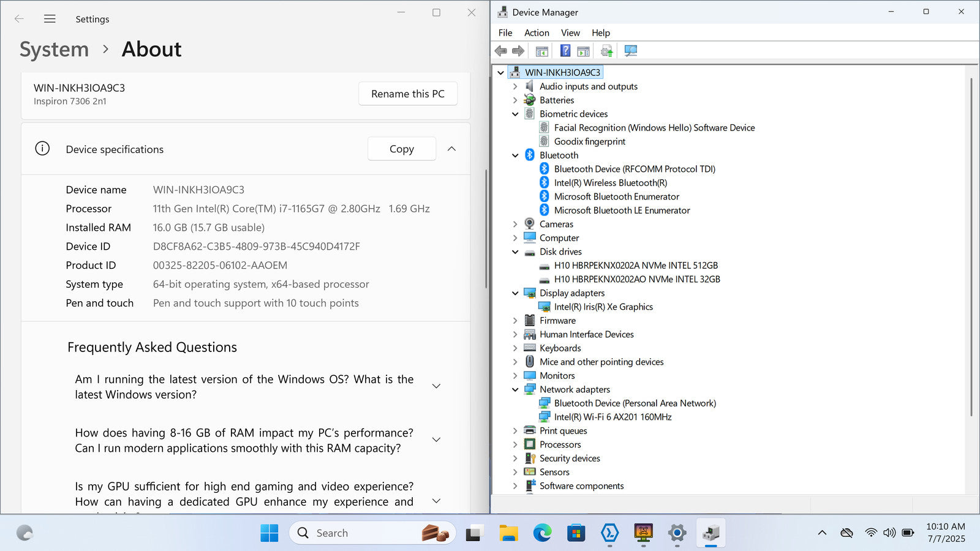Click the Task View taskbar icon
The image size is (980, 551).
(474, 533)
